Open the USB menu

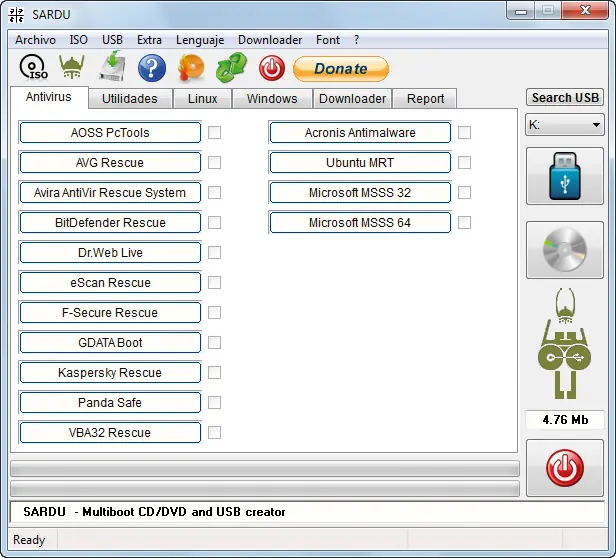click(112, 40)
